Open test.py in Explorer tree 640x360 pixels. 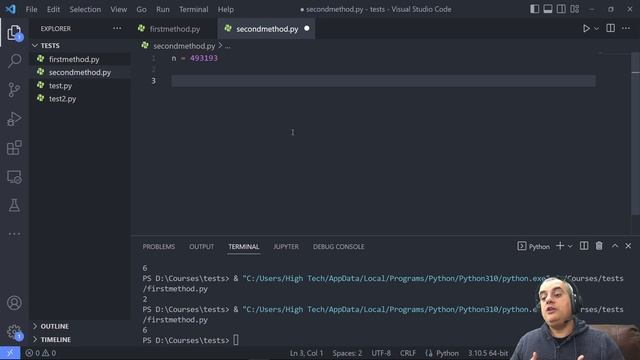pos(80,86)
